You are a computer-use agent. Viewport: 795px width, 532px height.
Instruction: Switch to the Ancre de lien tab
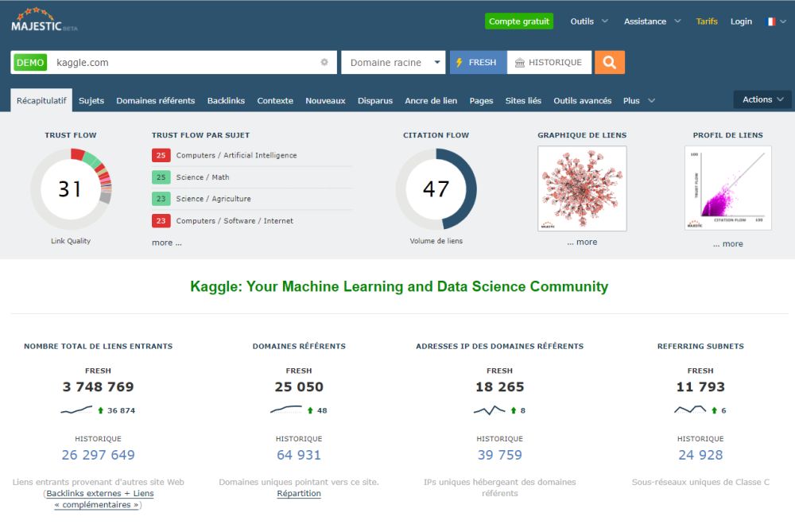pos(431,100)
